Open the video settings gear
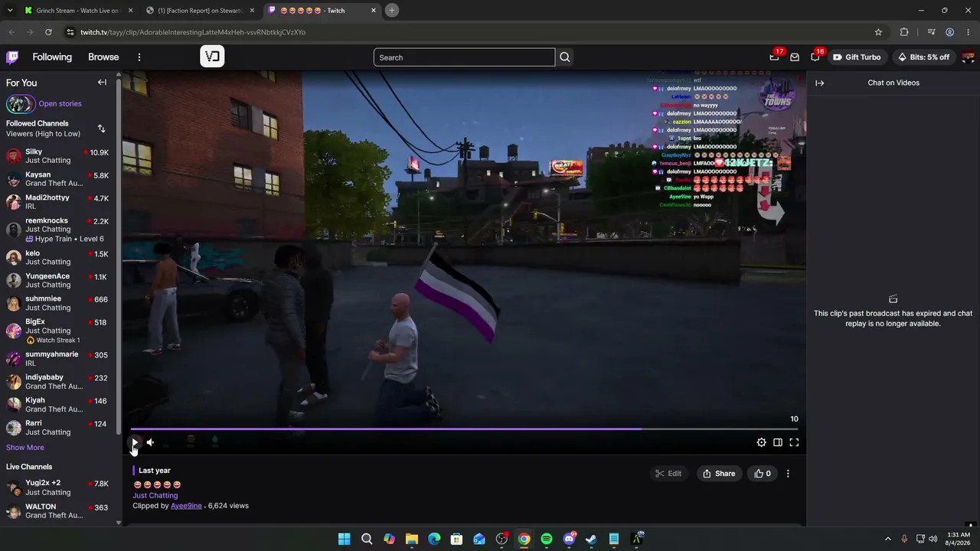This screenshot has height=551, width=980. click(x=761, y=442)
